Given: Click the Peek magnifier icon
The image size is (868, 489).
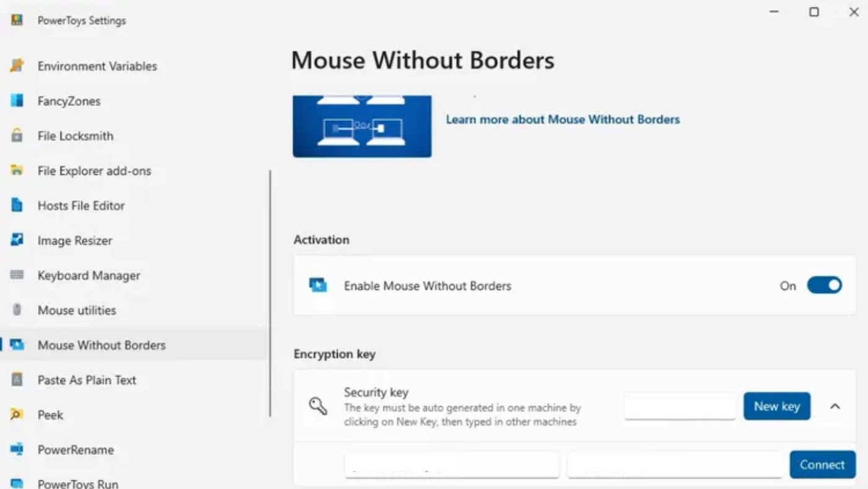Looking at the screenshot, I should click(17, 414).
